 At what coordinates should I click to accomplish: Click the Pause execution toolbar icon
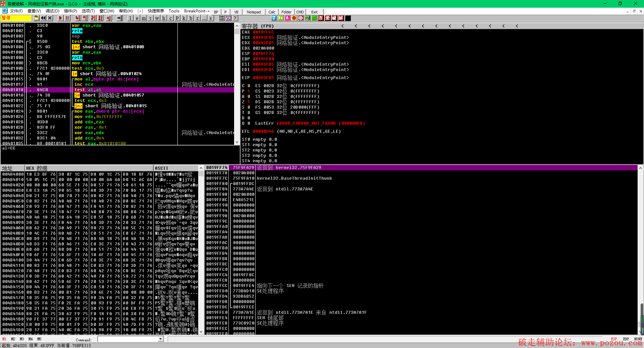[x=67, y=18]
